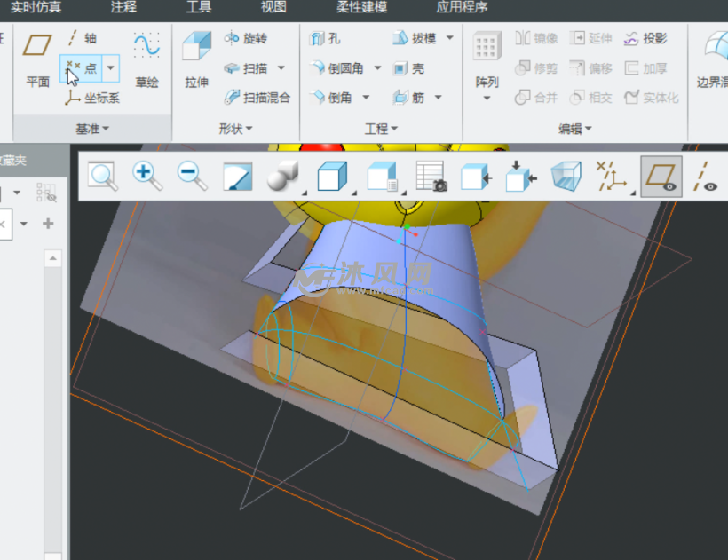This screenshot has width=728, height=560.
Task: Open the 扫描混合 swept blend tool
Action: click(257, 98)
